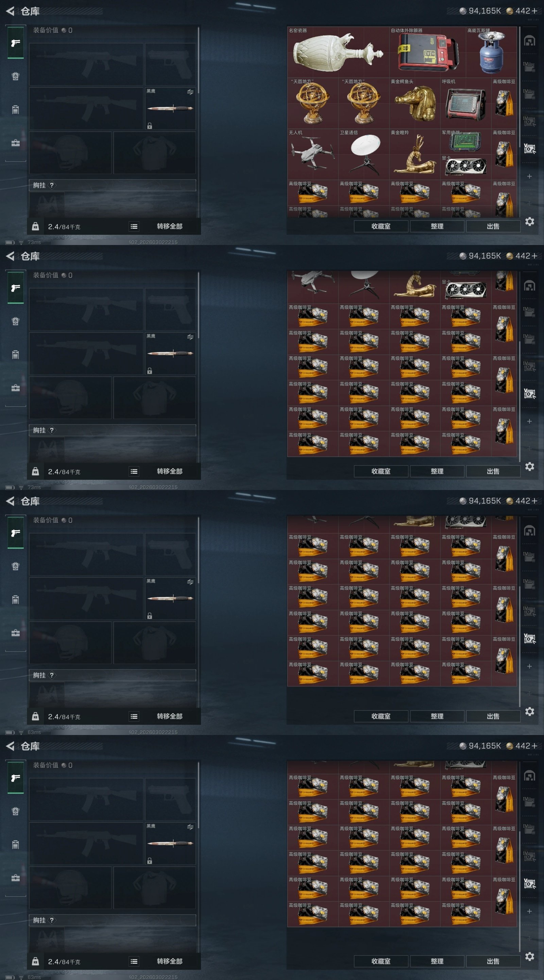
Task: Select the 自动体外除颤器 defibrillator item
Action: coord(428,52)
